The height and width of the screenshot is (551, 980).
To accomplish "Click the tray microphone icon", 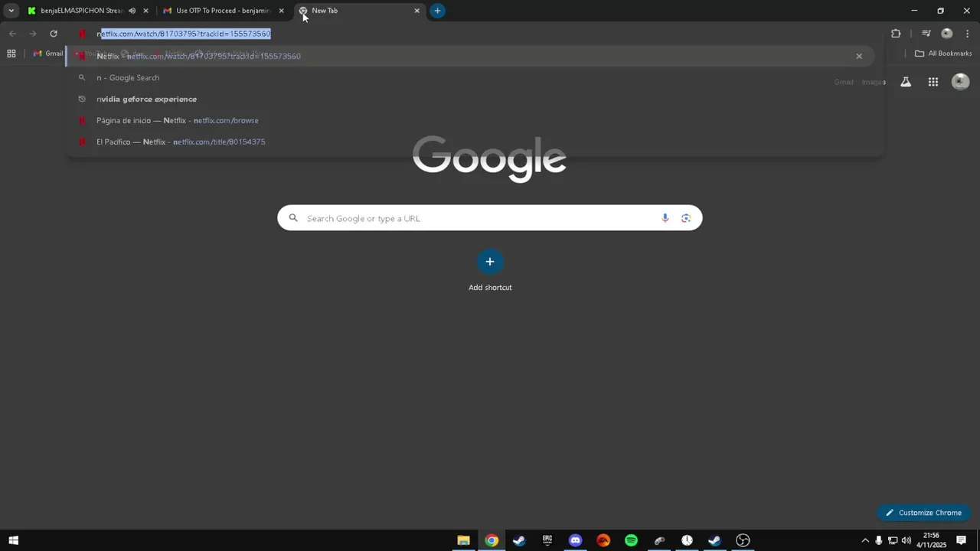I will point(878,540).
